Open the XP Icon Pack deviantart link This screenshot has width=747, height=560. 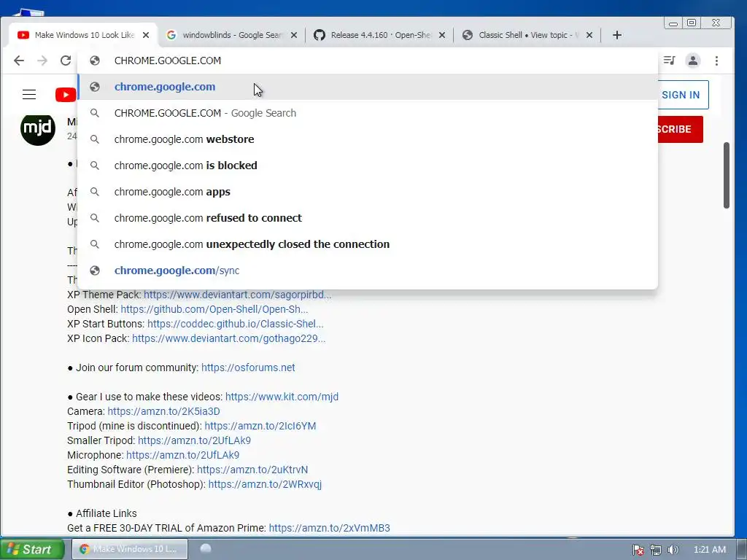(x=228, y=338)
